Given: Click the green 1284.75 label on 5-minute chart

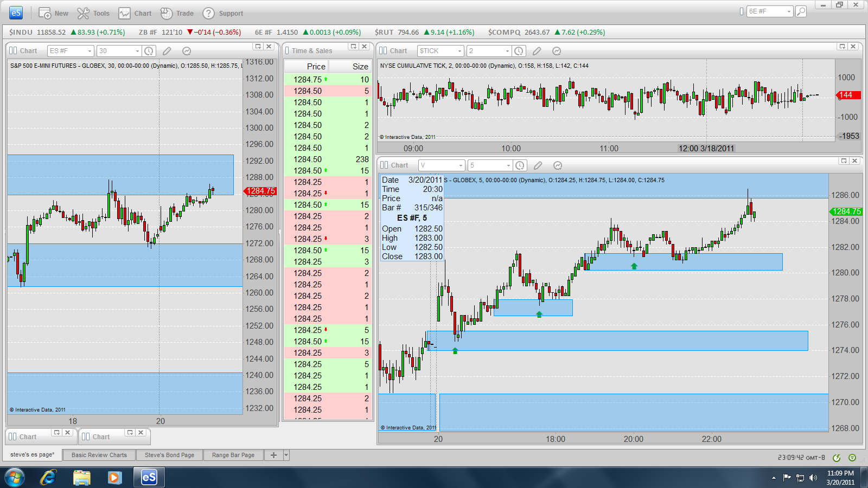Looking at the screenshot, I should click(x=846, y=211).
